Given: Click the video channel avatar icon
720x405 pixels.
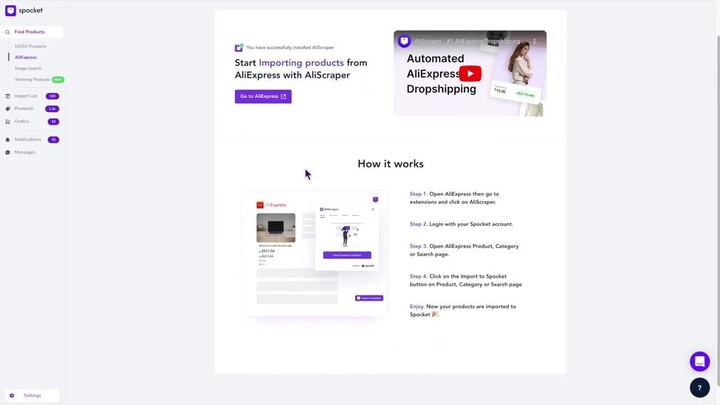Looking at the screenshot, I should click(x=405, y=41).
